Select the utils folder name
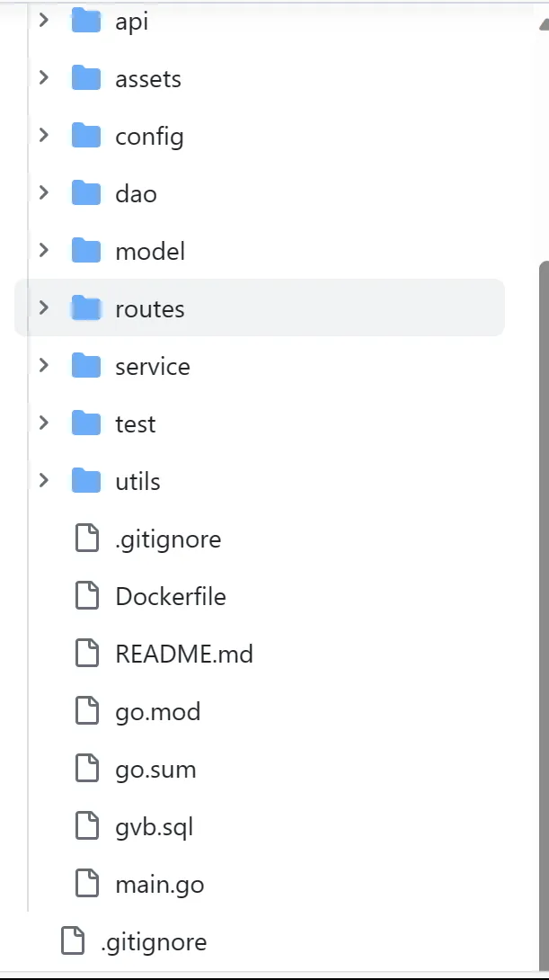 tap(137, 482)
